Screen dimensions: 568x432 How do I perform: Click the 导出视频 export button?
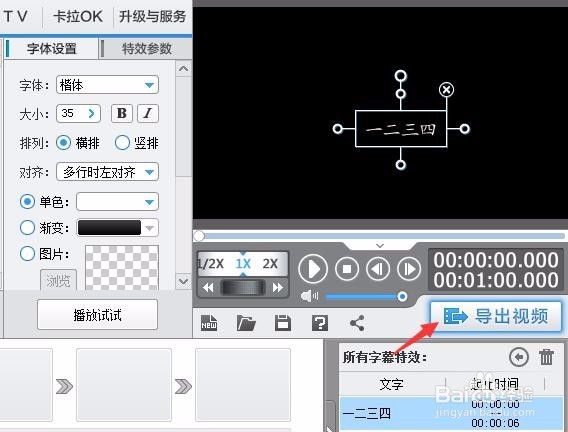tap(496, 316)
